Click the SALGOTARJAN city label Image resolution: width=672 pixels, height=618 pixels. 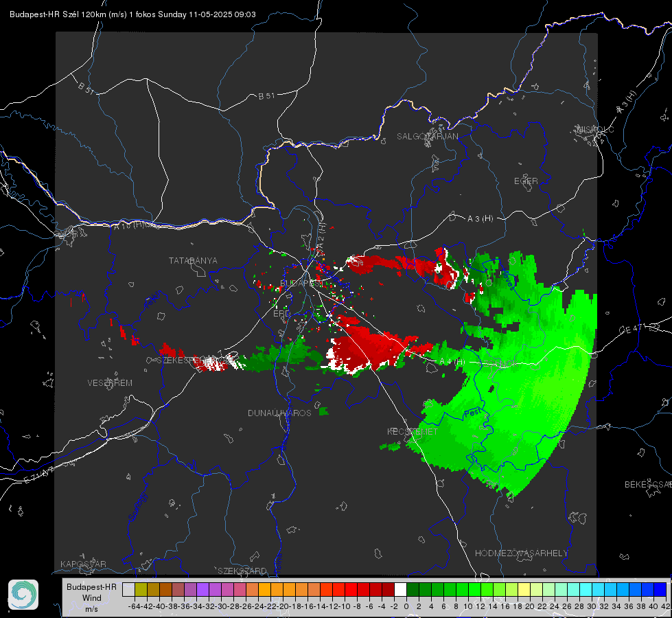pos(427,137)
